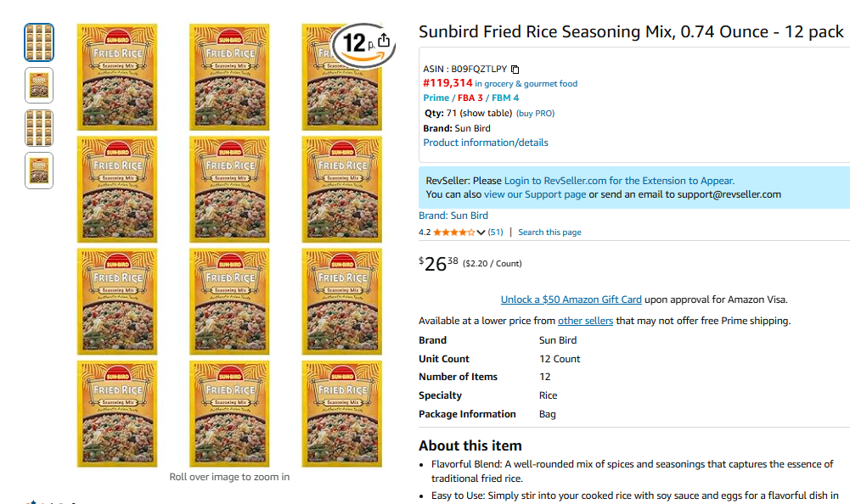
Task: Click the share icon on product image
Action: 384,40
